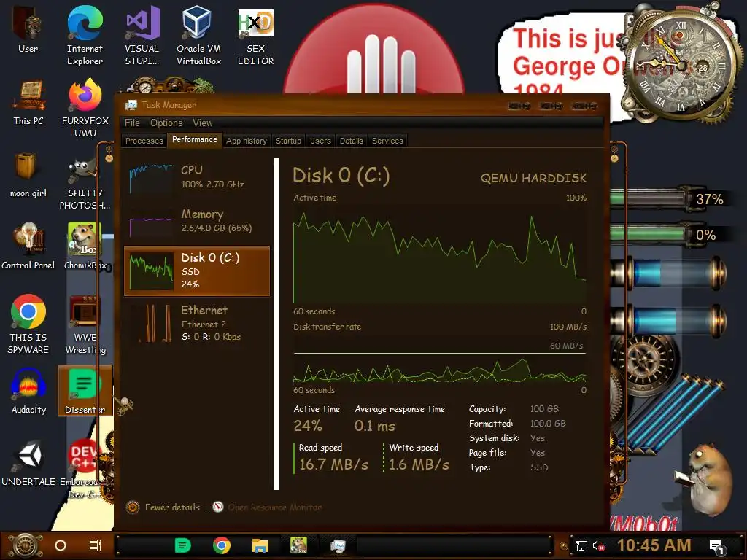The height and width of the screenshot is (560, 747).
Task: Collapse with Fewer details button
Action: click(163, 507)
